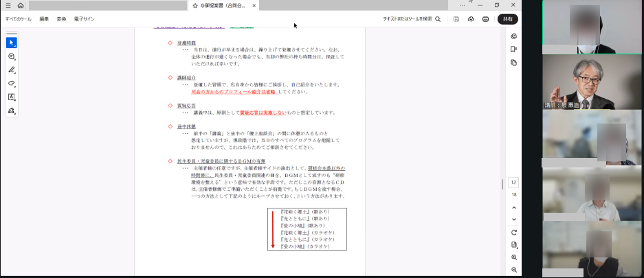The width and height of the screenshot is (644, 278).
Task: Open the 電子サイン menu
Action: tap(82, 19)
